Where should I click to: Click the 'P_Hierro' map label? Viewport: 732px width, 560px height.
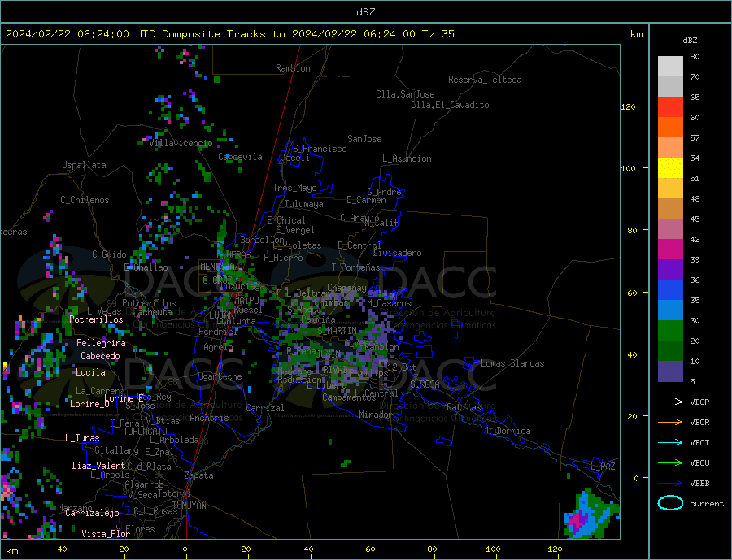pyautogui.click(x=283, y=258)
